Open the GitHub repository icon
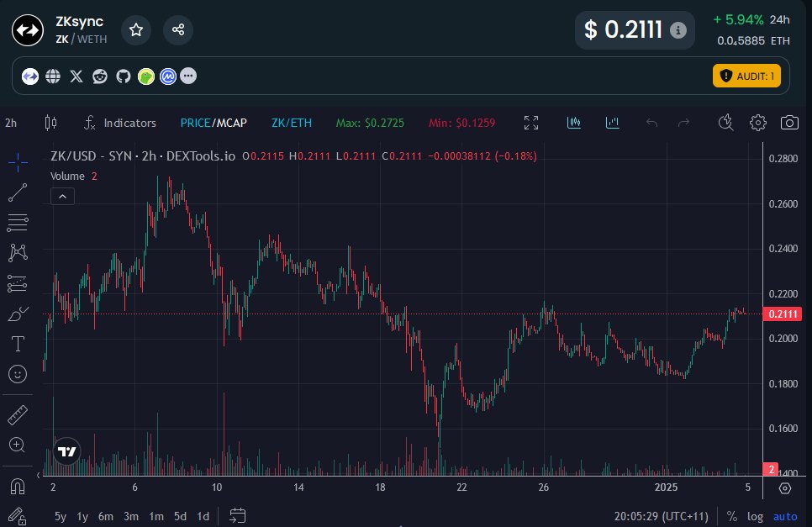This screenshot has width=812, height=527. (124, 76)
